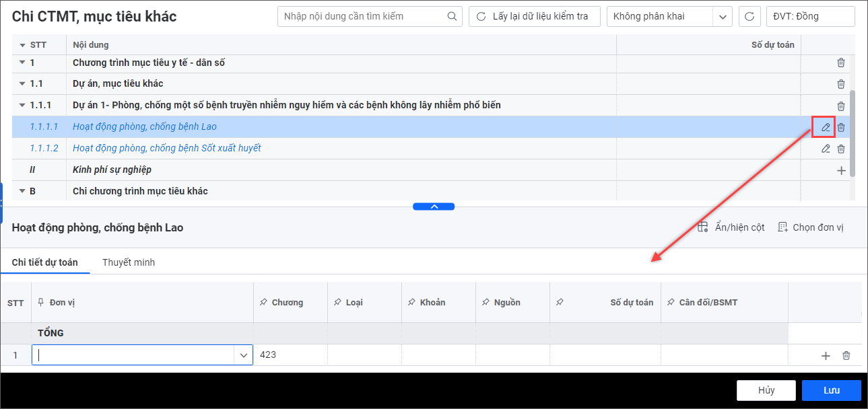Viewport: 868px width, 409px height.
Task: Click the edit pencil icon for row 1.1.1.1
Action: 825,127
